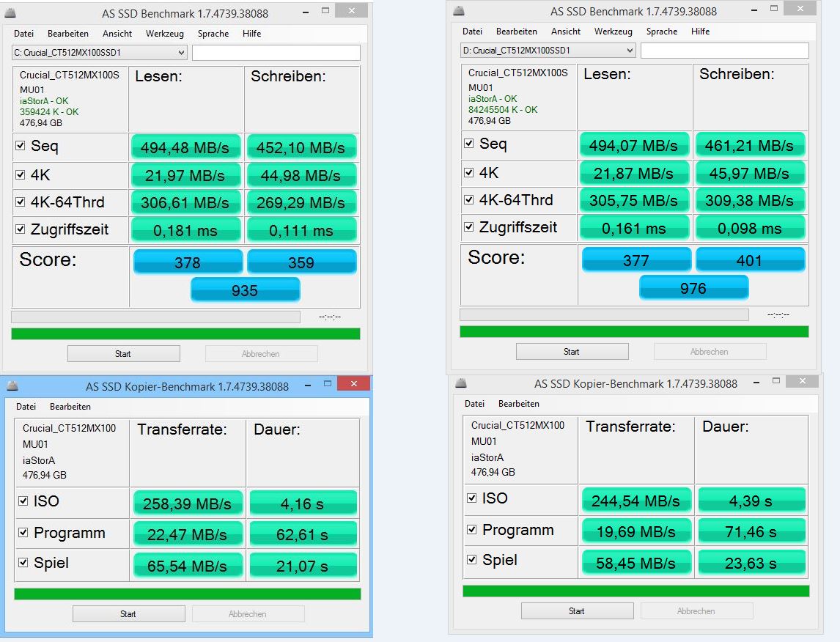
Task: Click ISO transfer rate 258,39 MB/s
Action: [x=188, y=503]
